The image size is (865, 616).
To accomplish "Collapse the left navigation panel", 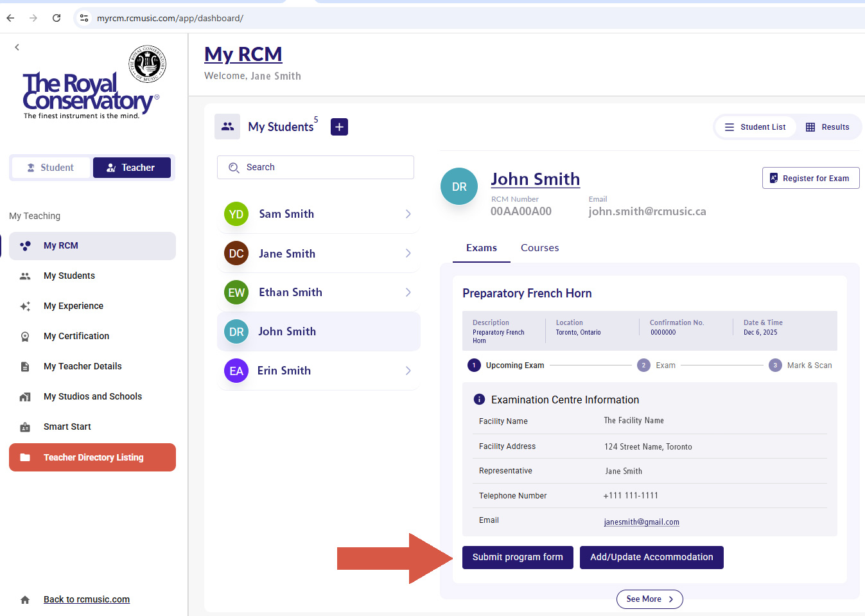I will point(16,47).
